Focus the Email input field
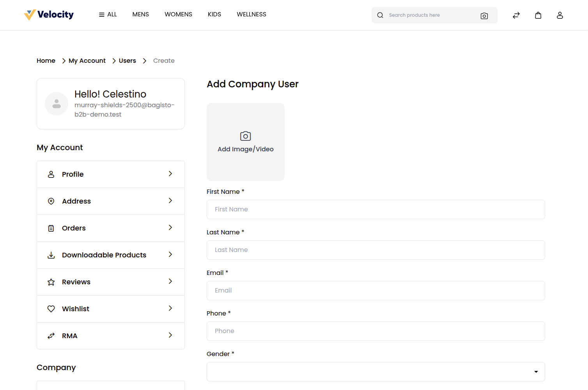588x390 pixels. [375, 291]
